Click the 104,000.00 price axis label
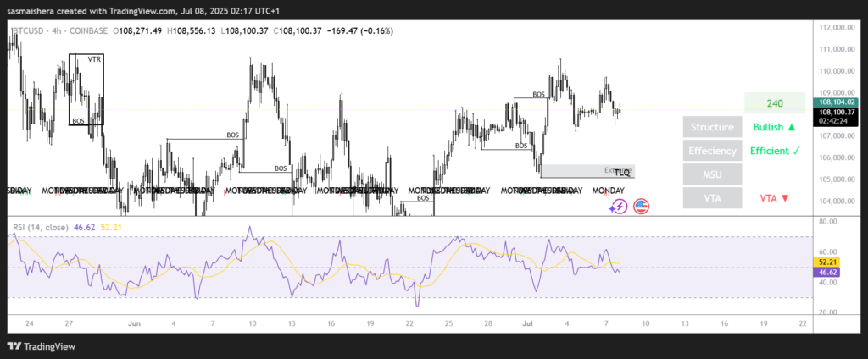The width and height of the screenshot is (868, 359). pos(838,201)
